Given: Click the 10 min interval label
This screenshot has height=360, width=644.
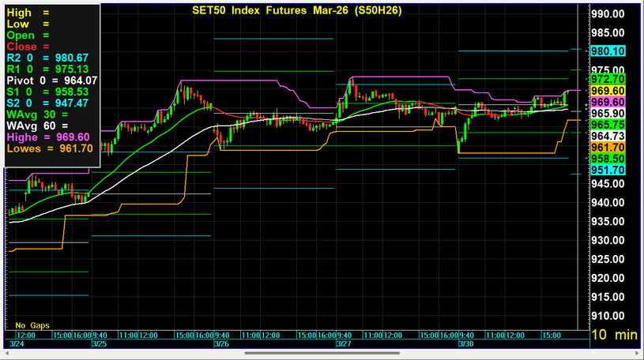Looking at the screenshot, I should [615, 335].
